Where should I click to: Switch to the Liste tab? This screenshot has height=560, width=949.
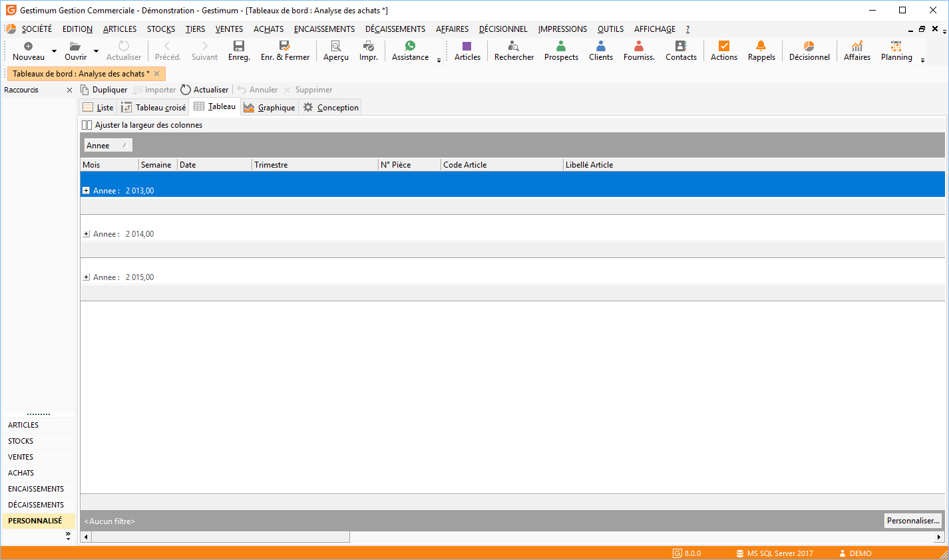[x=98, y=108]
